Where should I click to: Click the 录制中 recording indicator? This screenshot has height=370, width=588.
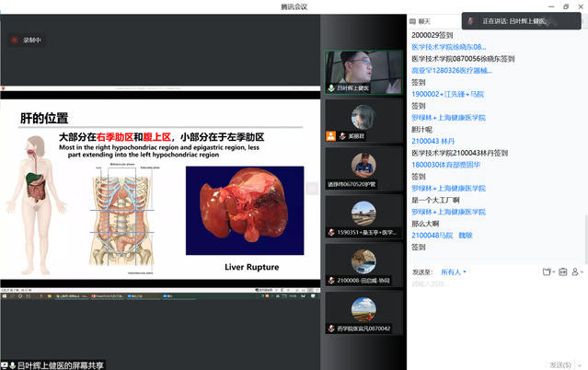tap(26, 40)
